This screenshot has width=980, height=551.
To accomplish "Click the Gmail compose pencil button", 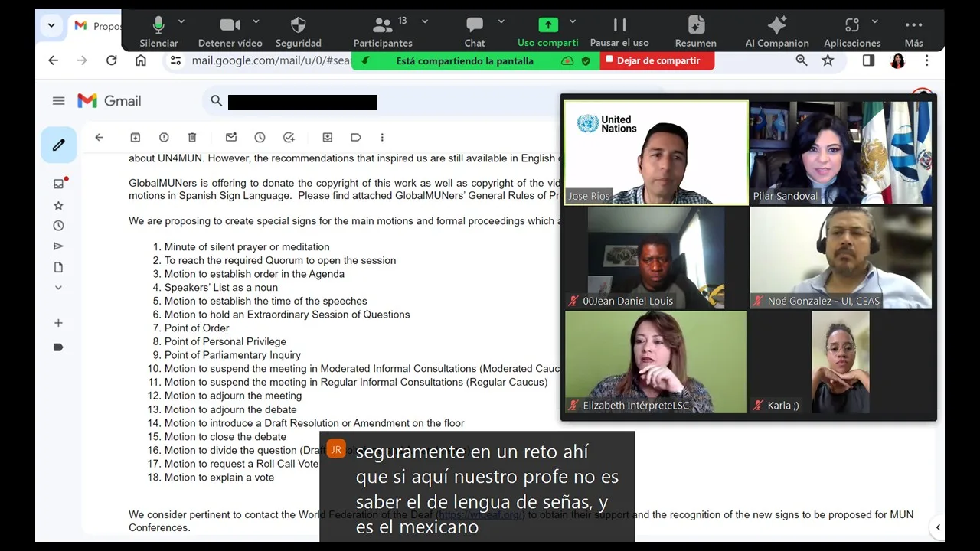I will (x=59, y=145).
